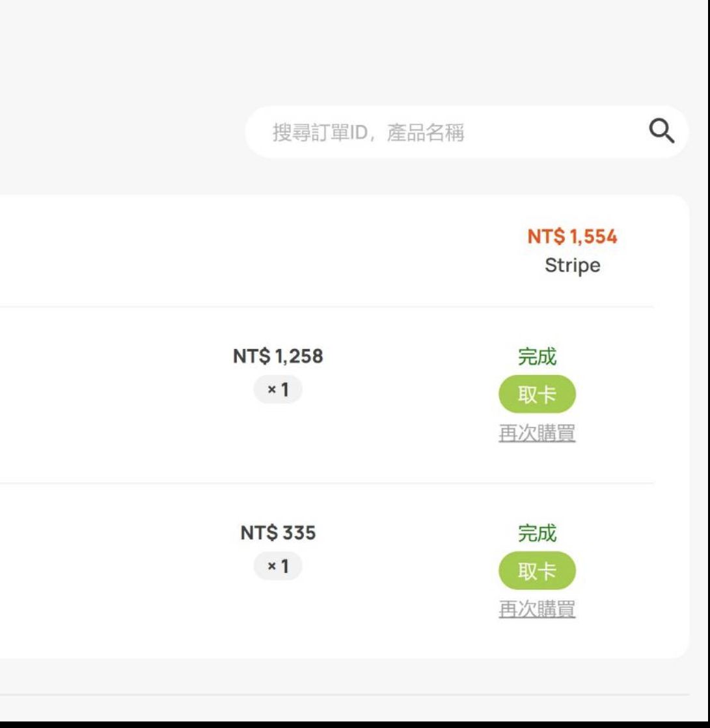
Task: Click 完成 status of the NT$ 335 item
Action: point(537,533)
